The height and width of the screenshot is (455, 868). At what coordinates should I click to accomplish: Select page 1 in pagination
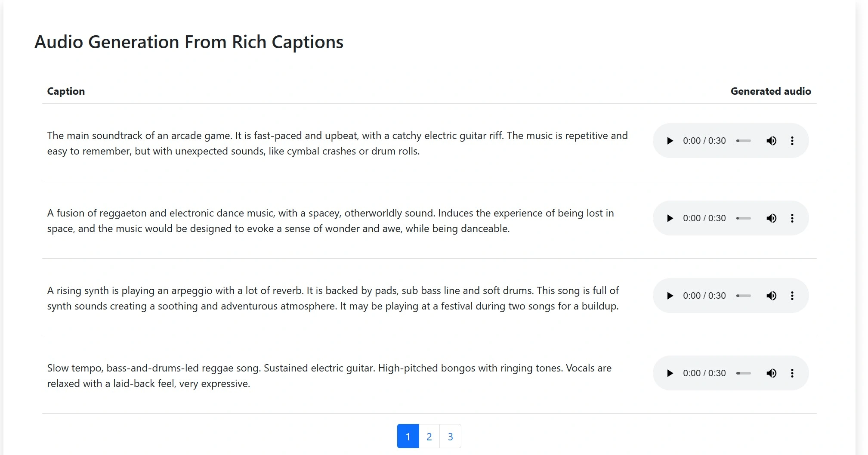[x=408, y=436]
